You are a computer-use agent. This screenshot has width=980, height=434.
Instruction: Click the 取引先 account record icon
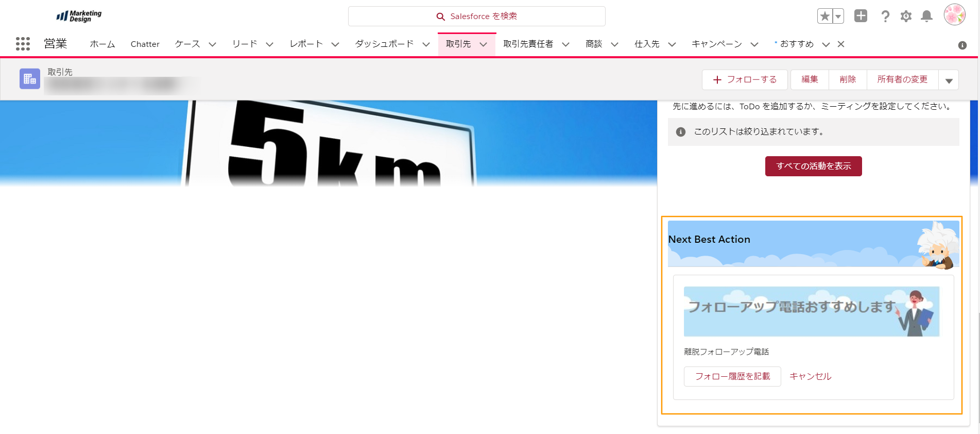click(30, 79)
